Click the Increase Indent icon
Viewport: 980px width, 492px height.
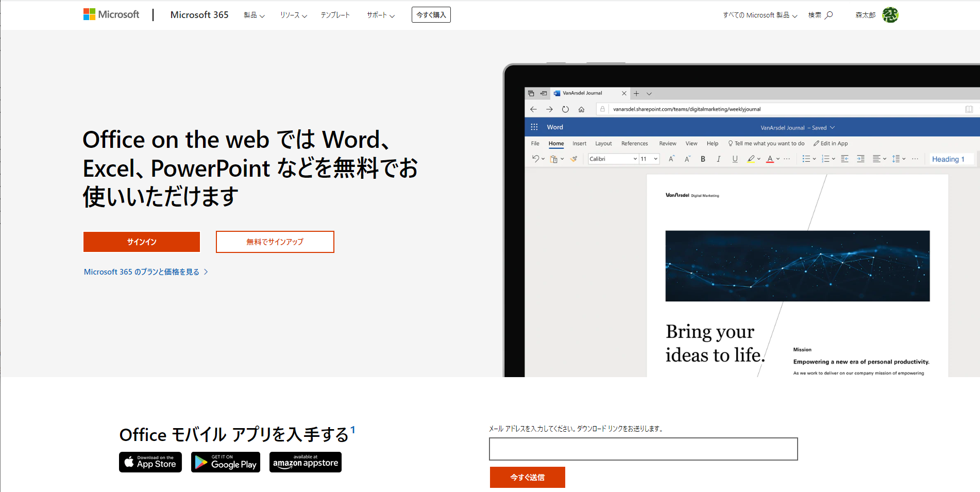[860, 159]
